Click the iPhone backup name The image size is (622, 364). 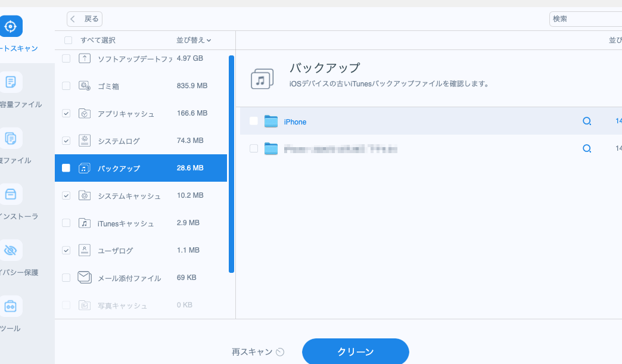coord(295,122)
